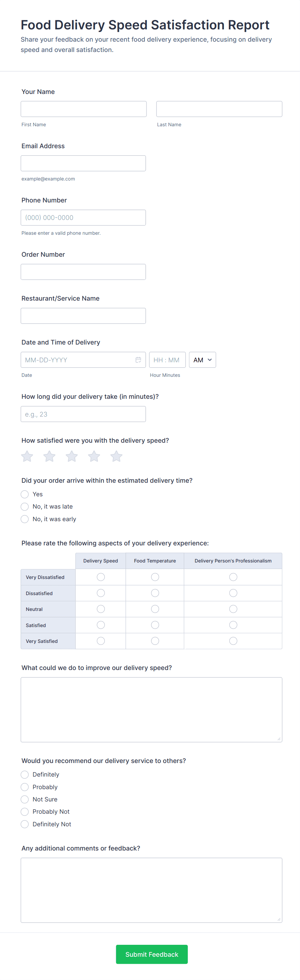Click the first satisfaction star
The image size is (300, 980).
pos(27,456)
